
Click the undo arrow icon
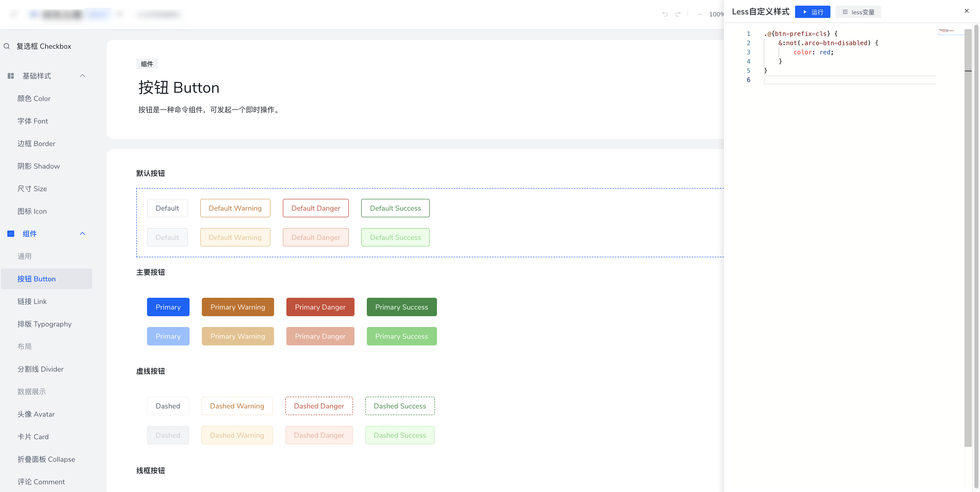click(665, 14)
